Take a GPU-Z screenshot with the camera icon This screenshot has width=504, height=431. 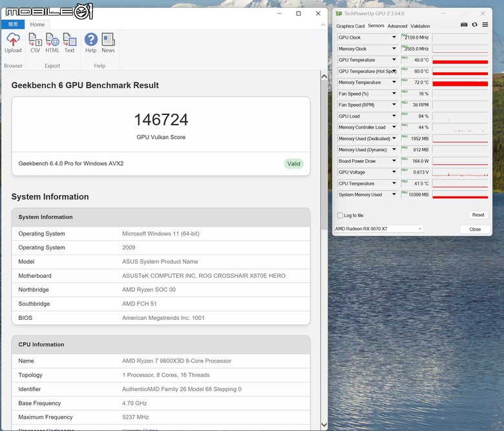pyautogui.click(x=464, y=25)
